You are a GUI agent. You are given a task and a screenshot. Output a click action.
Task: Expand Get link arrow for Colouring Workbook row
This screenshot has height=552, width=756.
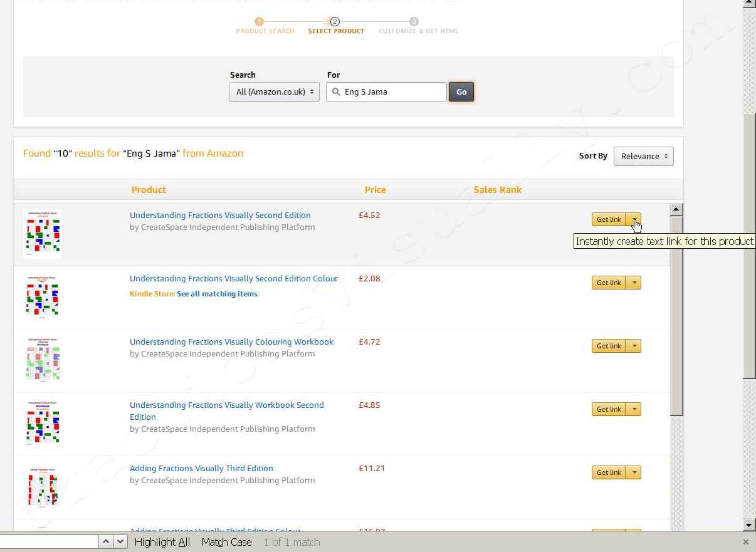coord(634,346)
